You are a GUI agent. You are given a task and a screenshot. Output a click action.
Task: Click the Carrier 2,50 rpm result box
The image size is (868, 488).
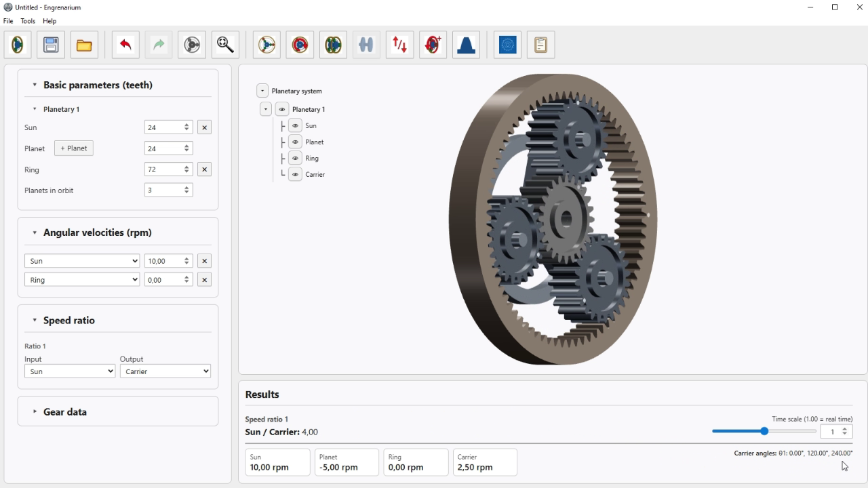click(485, 462)
